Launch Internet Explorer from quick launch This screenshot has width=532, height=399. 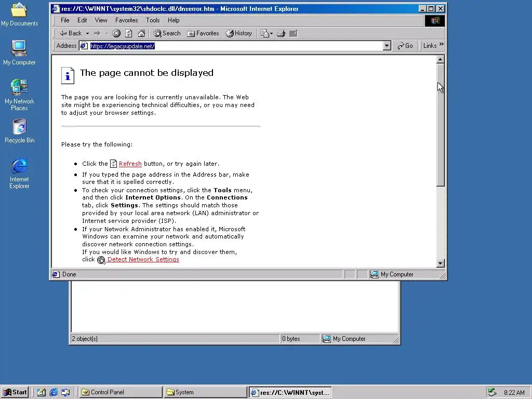coord(54,392)
